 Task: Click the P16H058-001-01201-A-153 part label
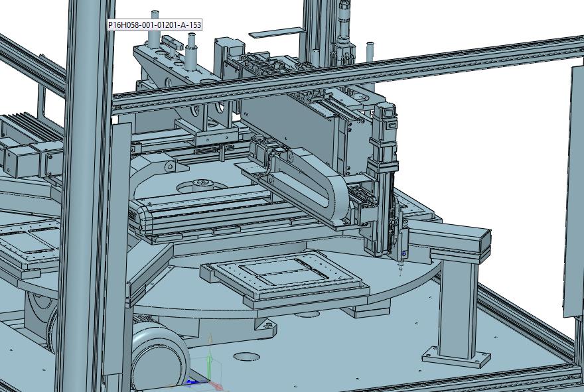[155, 25]
